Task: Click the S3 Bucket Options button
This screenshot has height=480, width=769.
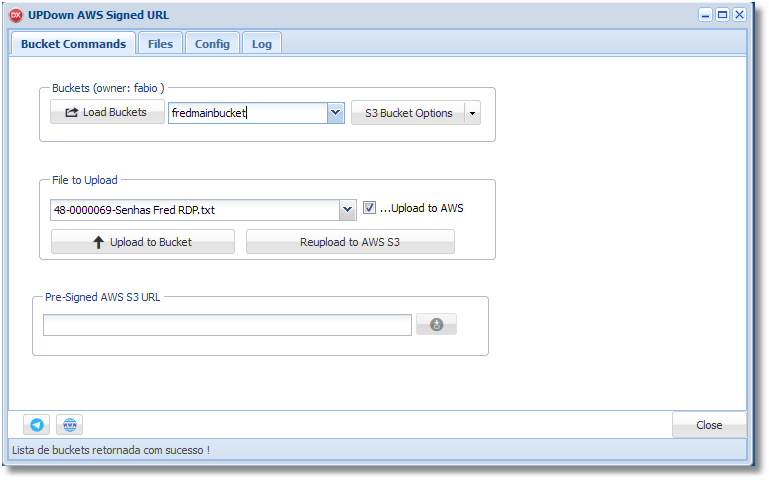Action: (408, 113)
